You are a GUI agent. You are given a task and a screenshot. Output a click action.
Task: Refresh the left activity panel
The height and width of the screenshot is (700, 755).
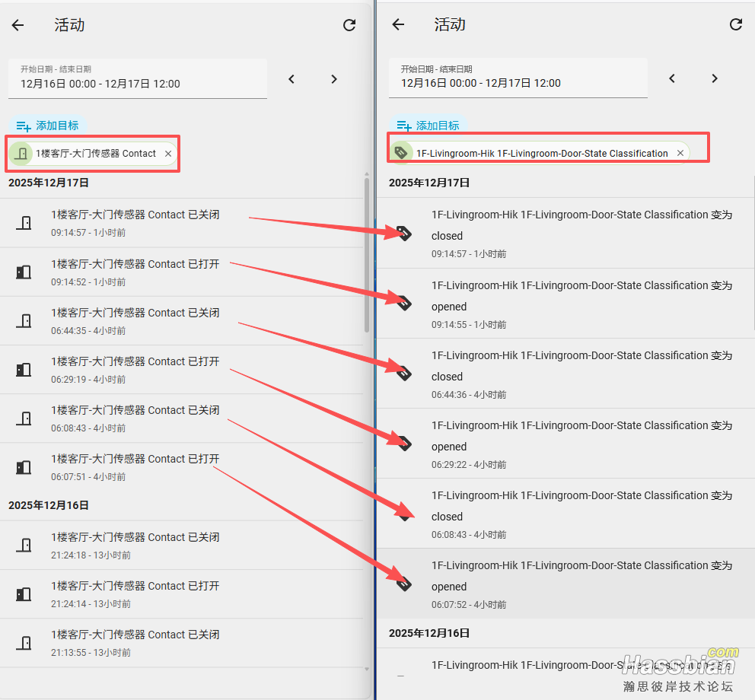(x=349, y=25)
